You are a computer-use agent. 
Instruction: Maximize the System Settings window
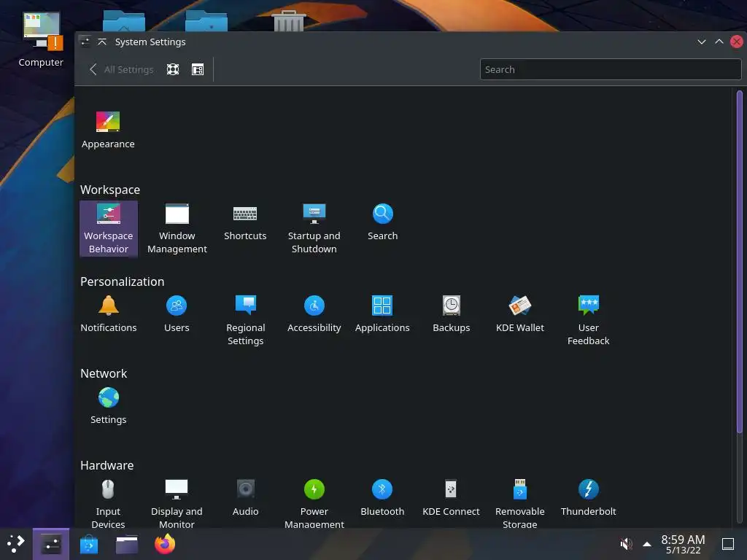pyautogui.click(x=719, y=42)
